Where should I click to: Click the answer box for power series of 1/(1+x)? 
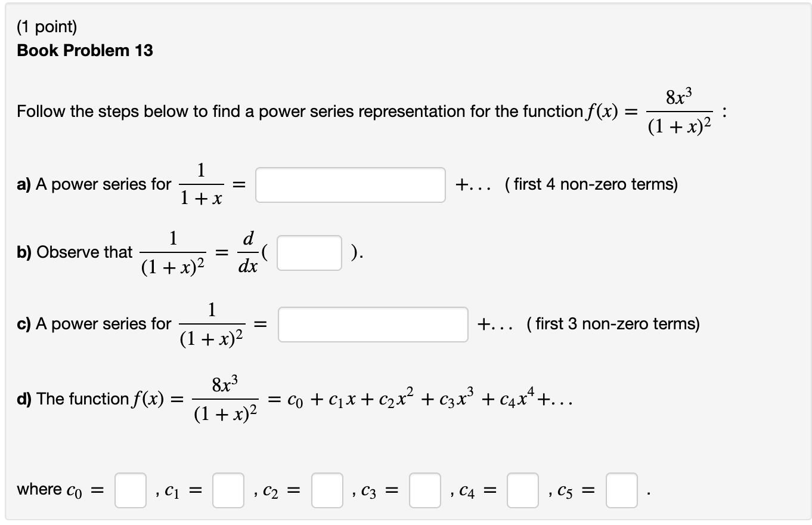pos(349,184)
